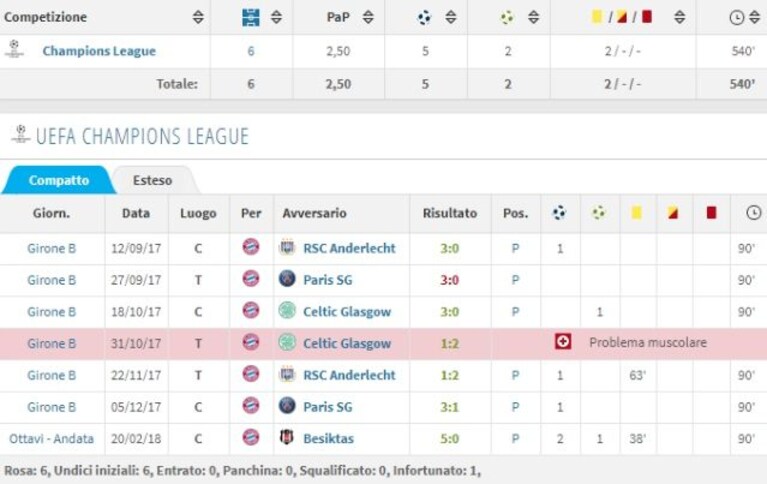Click the Besiktas club crest
The width and height of the screenshot is (767, 484).
pos(287,437)
